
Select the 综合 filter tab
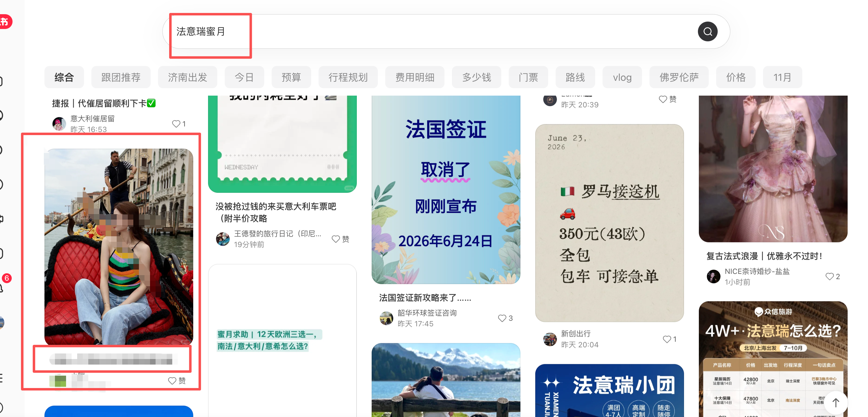64,77
